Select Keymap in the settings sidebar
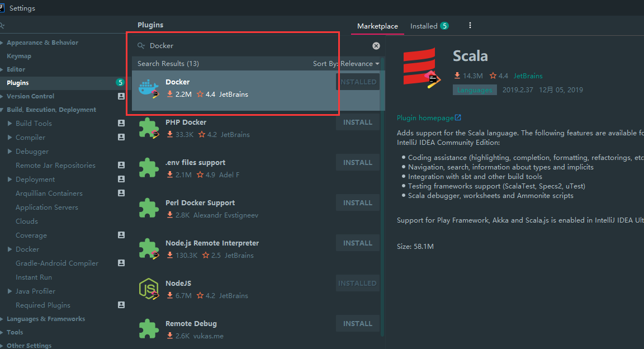The width and height of the screenshot is (644, 349). pos(19,56)
